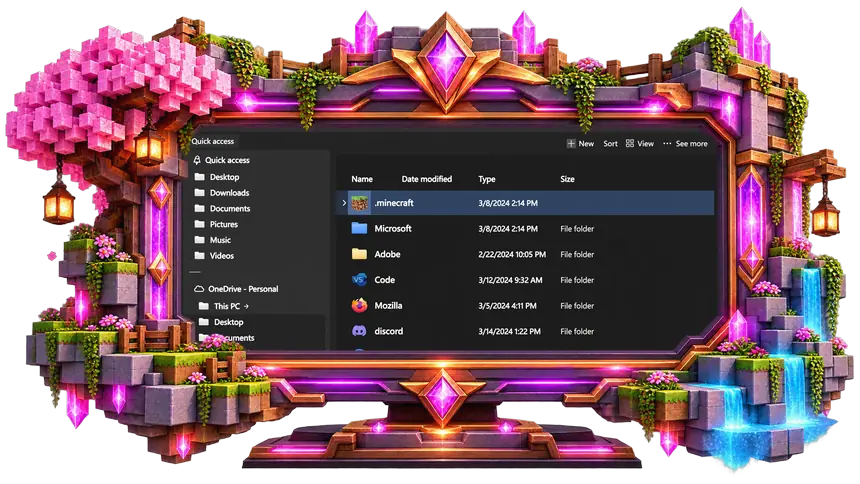Image resolution: width=860 pixels, height=484 pixels.
Task: Select Quick access in navigation tree
Action: tap(227, 160)
